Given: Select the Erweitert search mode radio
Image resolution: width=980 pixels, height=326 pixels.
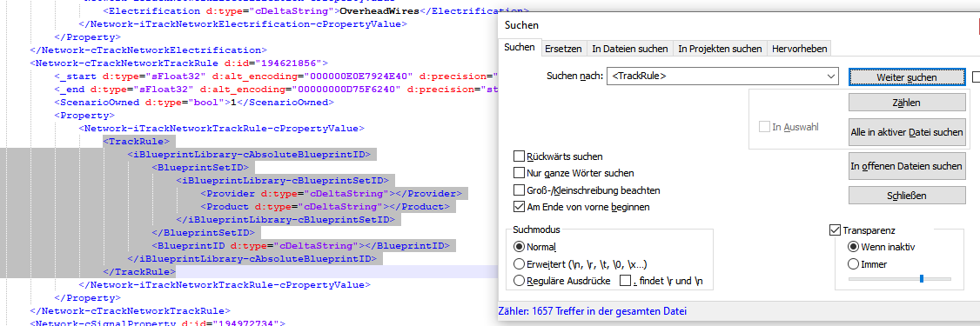Looking at the screenshot, I should (519, 264).
